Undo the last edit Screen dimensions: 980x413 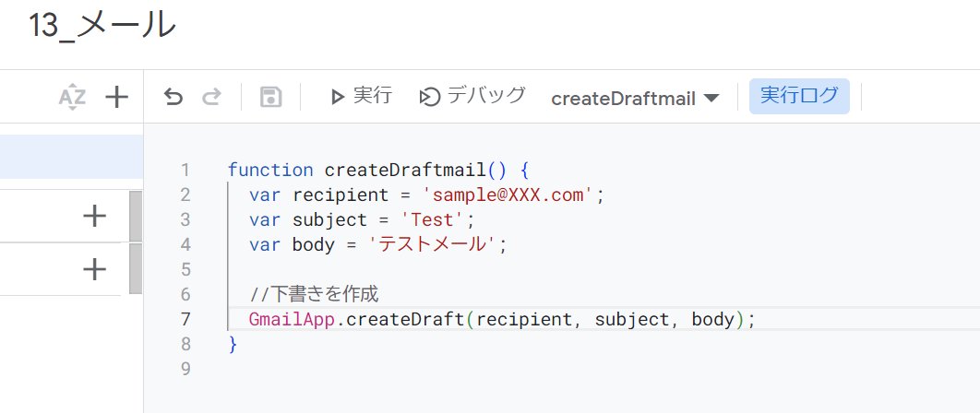pos(173,97)
